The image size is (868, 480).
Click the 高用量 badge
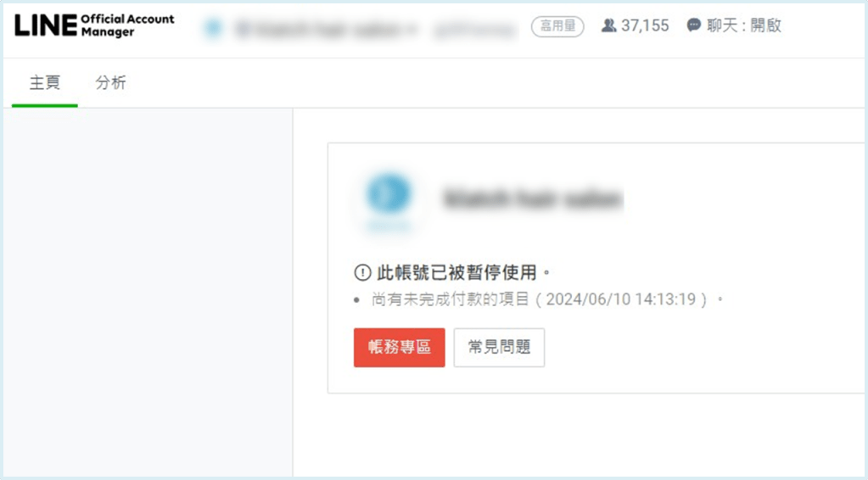pyautogui.click(x=557, y=26)
